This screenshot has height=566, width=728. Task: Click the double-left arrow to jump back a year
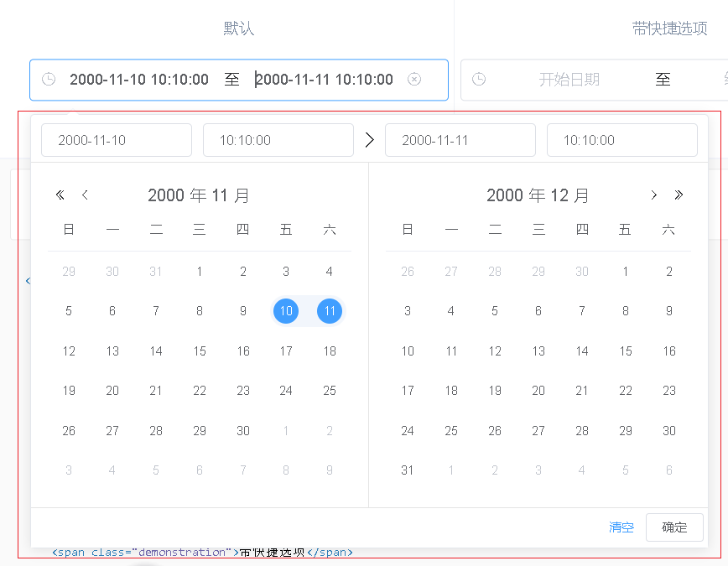click(60, 195)
